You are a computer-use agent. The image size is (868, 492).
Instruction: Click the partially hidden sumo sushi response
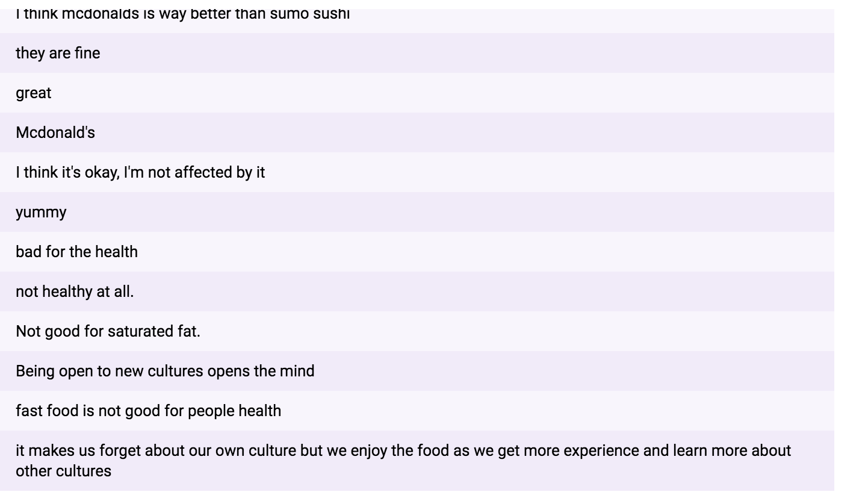click(182, 14)
